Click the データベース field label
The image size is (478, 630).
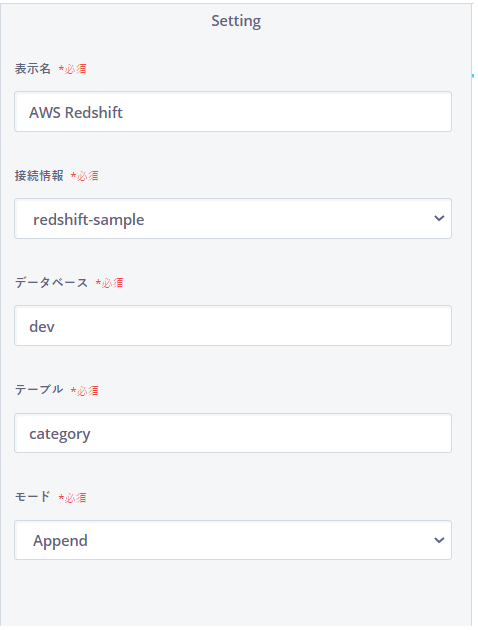coord(51,282)
